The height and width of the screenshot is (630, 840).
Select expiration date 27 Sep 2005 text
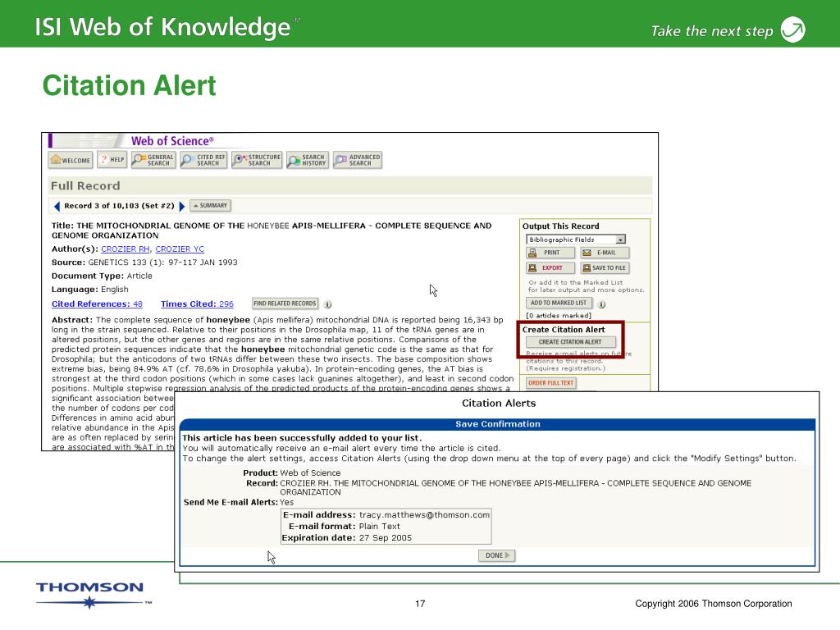click(386, 538)
